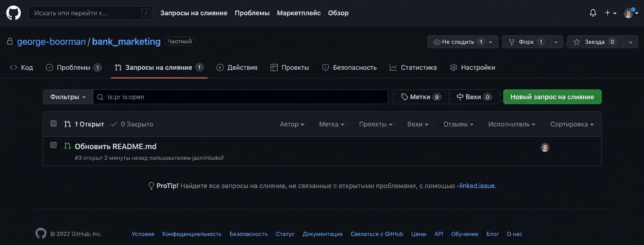Open the list-header 'Проекты' filter dropdown
This screenshot has width=644, height=245.
coord(376,124)
